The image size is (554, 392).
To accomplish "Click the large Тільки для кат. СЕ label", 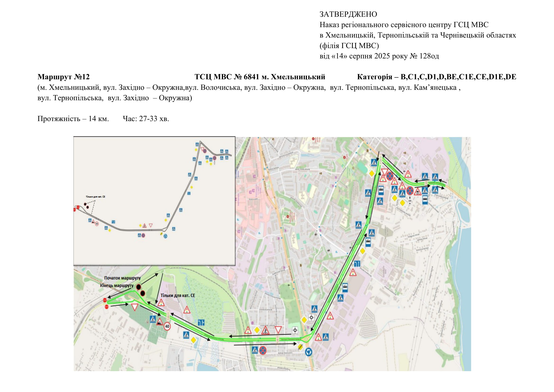I will [x=178, y=296].
